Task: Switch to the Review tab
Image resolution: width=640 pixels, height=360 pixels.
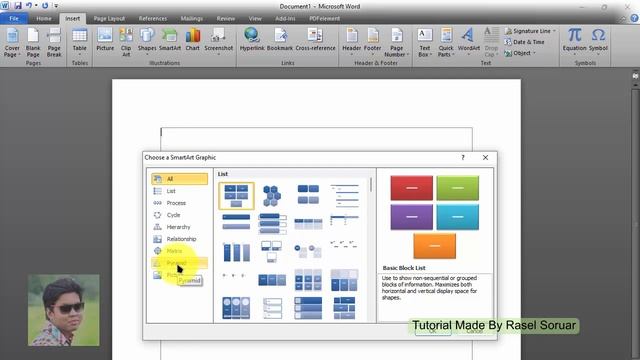Action: (226, 19)
